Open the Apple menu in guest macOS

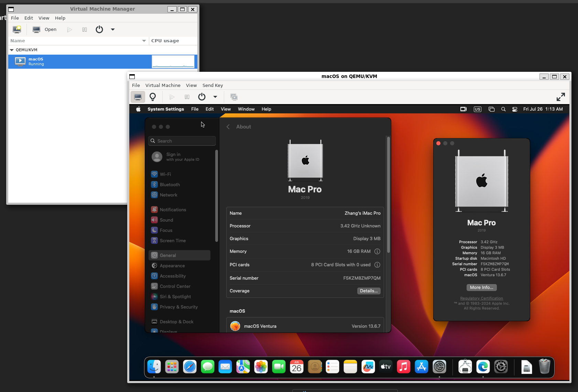point(138,109)
